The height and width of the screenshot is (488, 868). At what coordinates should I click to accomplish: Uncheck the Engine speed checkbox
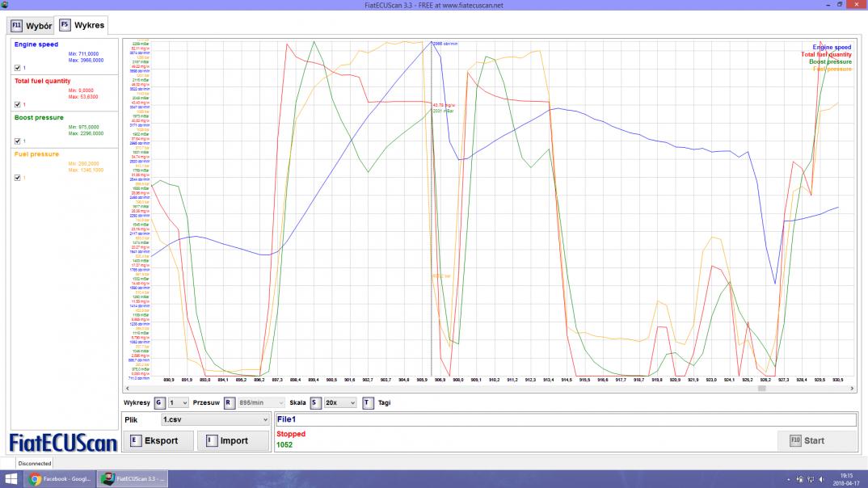(x=18, y=68)
